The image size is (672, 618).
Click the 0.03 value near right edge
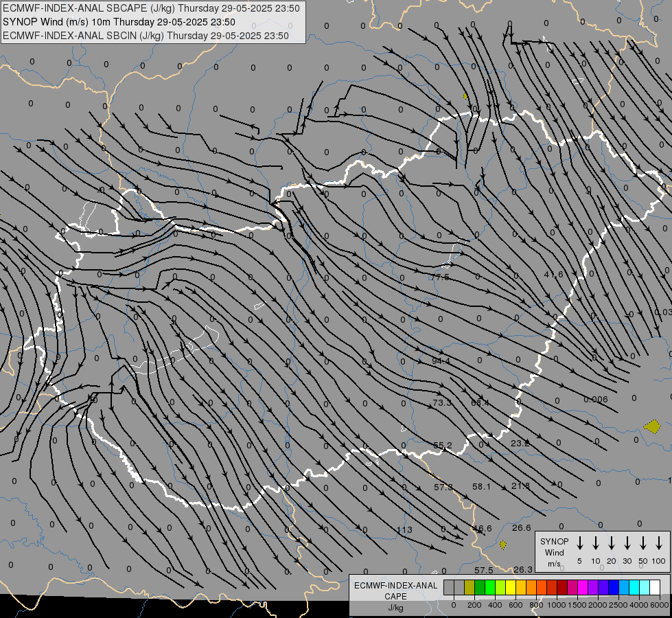tap(664, 312)
